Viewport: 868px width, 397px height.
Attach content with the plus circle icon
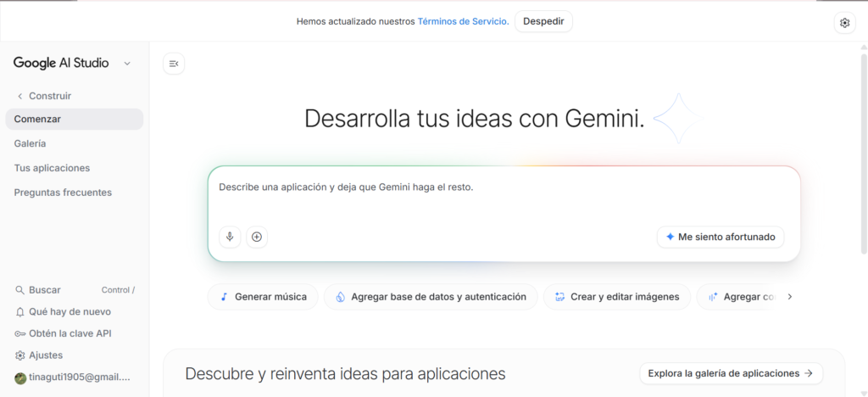click(256, 237)
